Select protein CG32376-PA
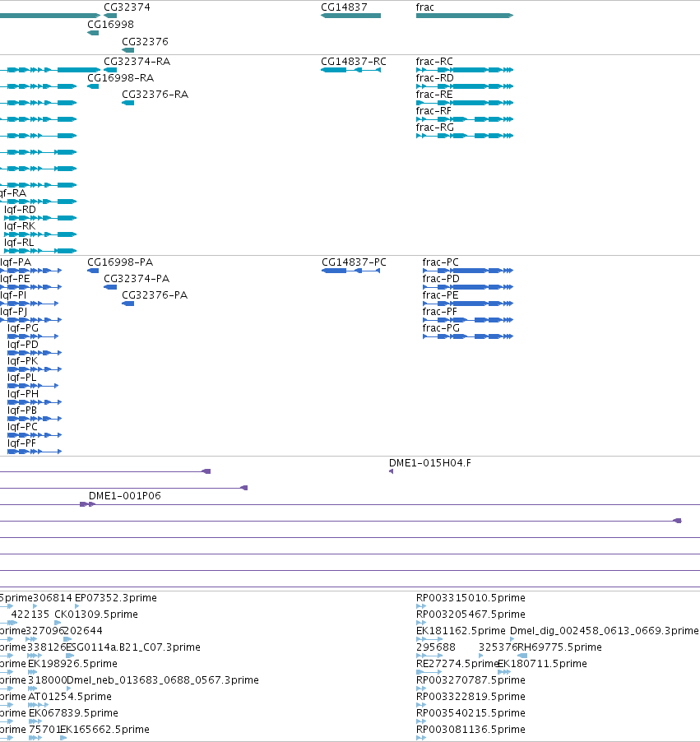 point(155,295)
